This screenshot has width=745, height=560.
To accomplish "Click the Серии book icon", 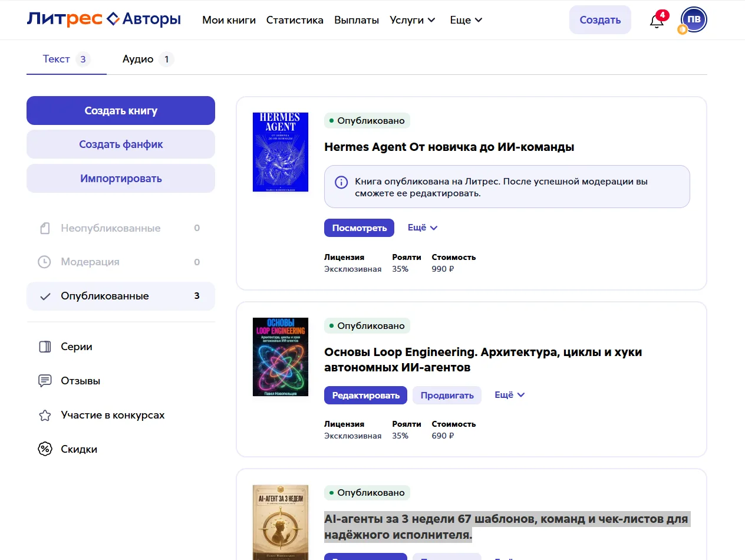I will coord(45,347).
